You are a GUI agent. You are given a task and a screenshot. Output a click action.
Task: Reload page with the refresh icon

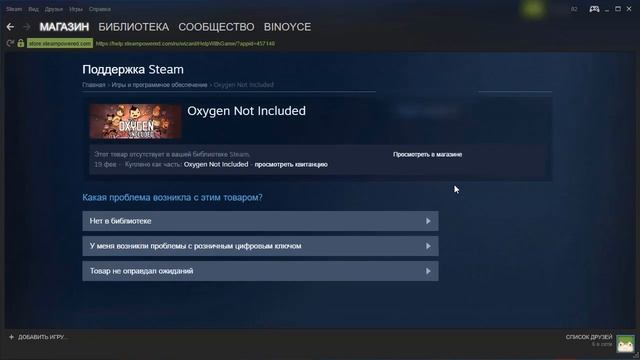(x=10, y=43)
